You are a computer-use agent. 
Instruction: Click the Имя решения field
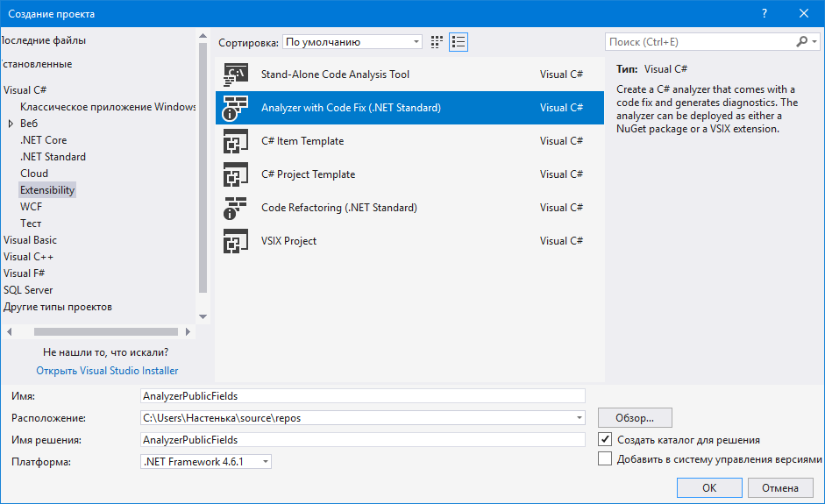[362, 440]
